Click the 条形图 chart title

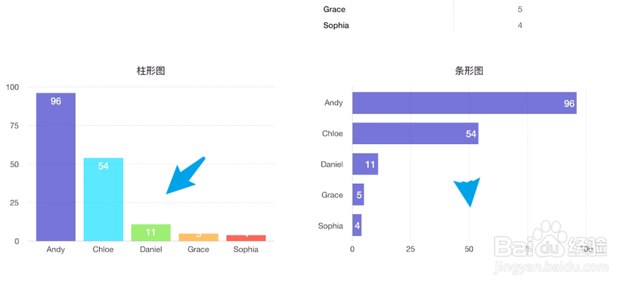[x=469, y=71]
